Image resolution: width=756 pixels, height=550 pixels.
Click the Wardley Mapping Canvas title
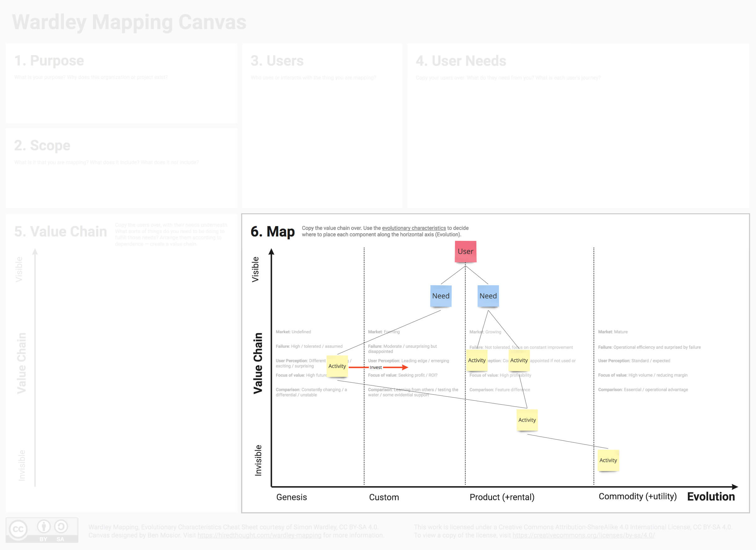129,22
